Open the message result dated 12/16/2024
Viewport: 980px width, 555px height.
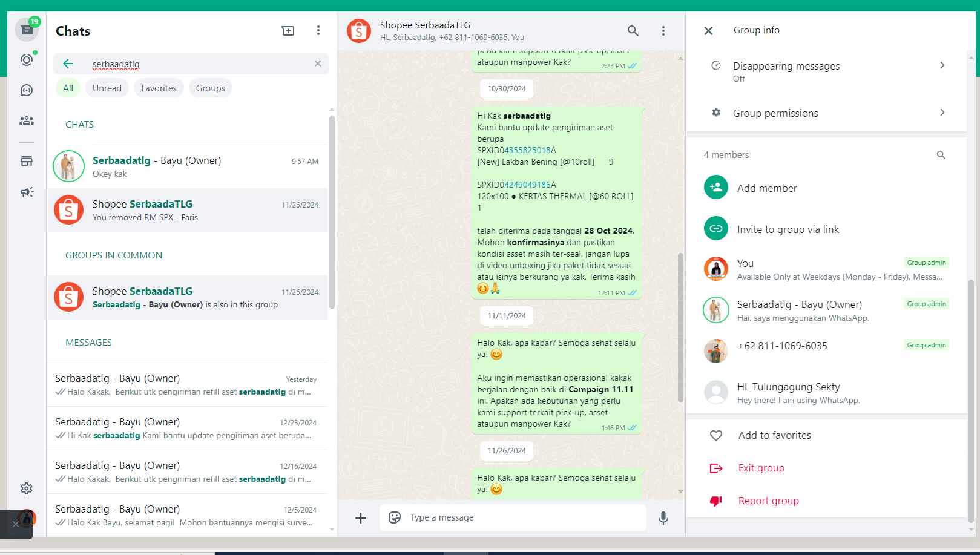click(187, 471)
